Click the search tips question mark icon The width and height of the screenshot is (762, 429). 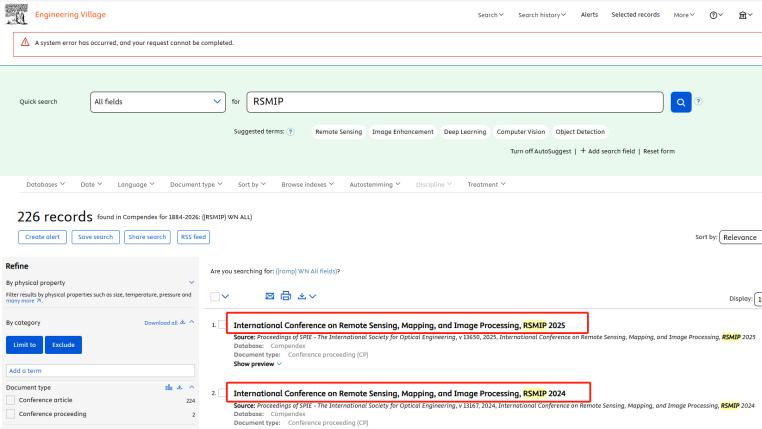[x=699, y=101]
